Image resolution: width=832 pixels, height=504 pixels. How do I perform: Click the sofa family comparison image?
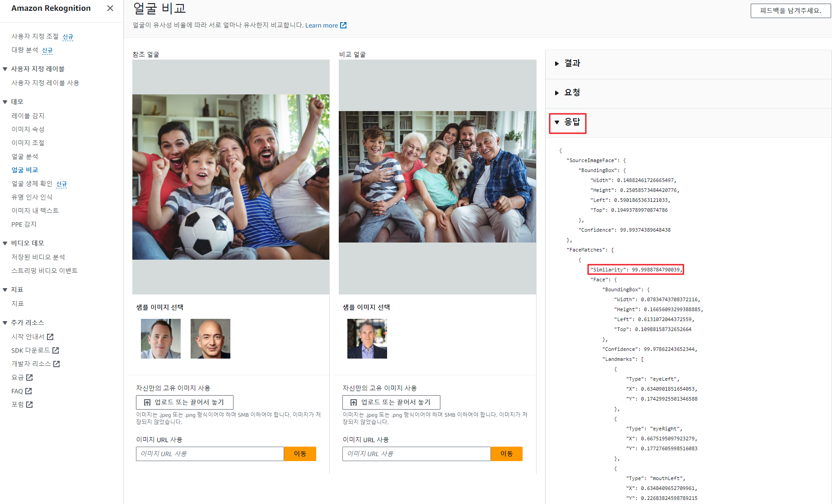click(437, 177)
